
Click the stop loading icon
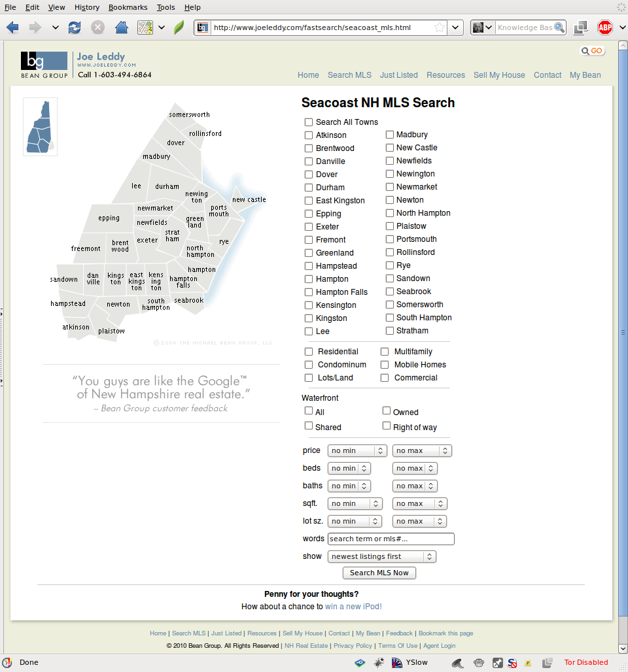tap(98, 27)
